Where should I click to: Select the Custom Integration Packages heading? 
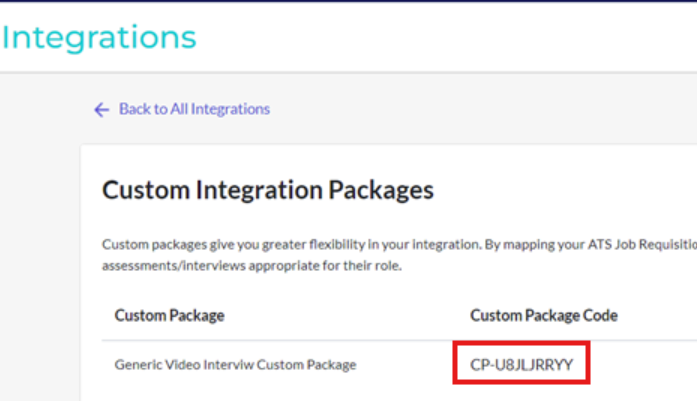268,189
